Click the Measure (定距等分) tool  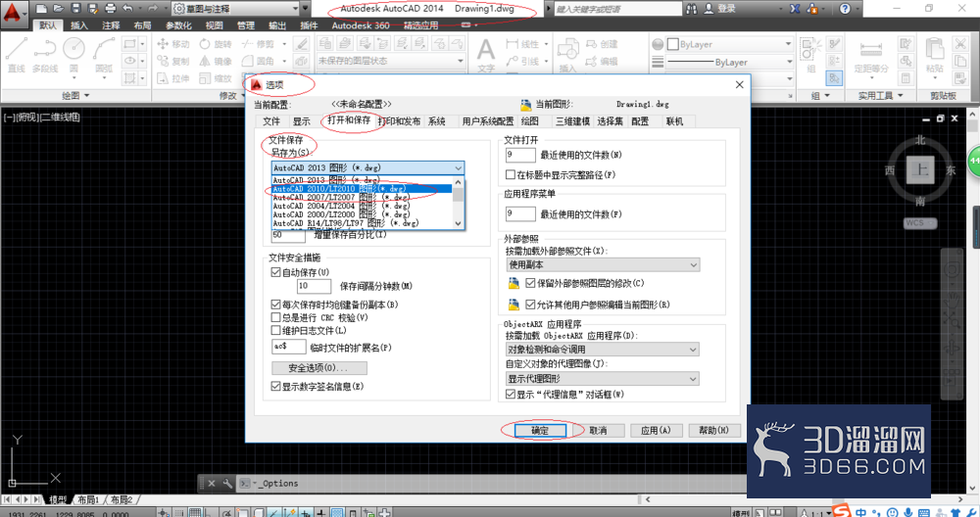(871, 54)
